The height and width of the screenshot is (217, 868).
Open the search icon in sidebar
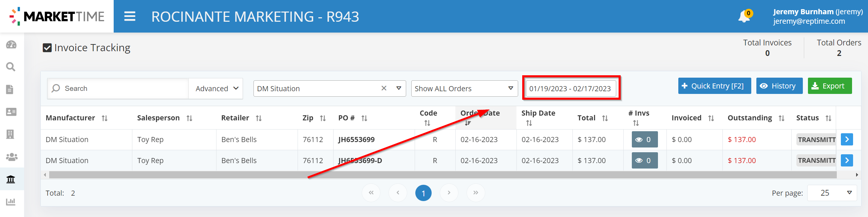point(11,67)
